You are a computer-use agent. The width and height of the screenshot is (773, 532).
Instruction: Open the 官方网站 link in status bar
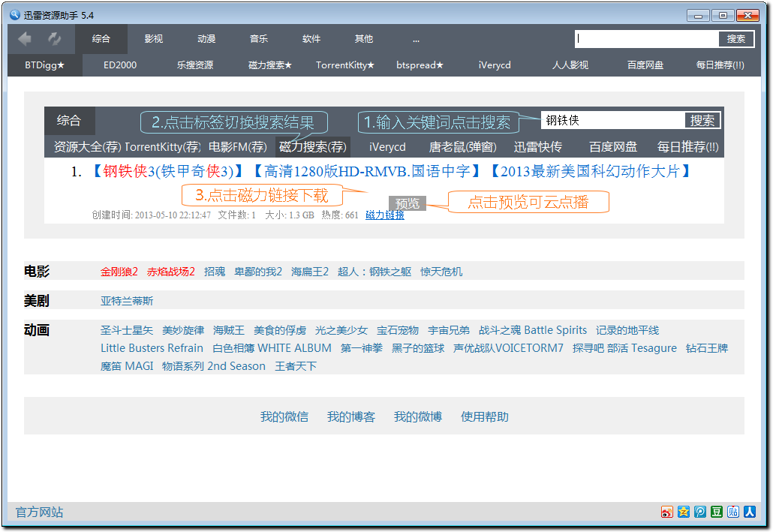[x=40, y=512]
